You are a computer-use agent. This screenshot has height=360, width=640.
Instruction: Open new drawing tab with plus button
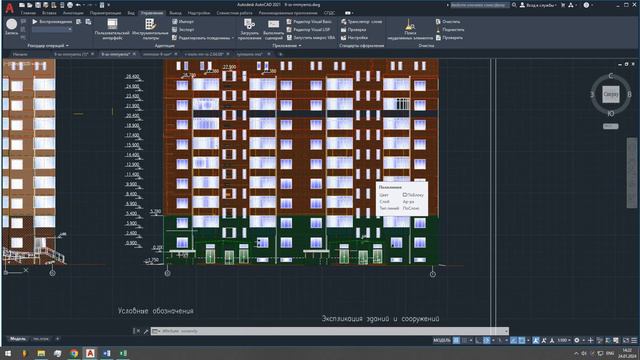(x=280, y=54)
